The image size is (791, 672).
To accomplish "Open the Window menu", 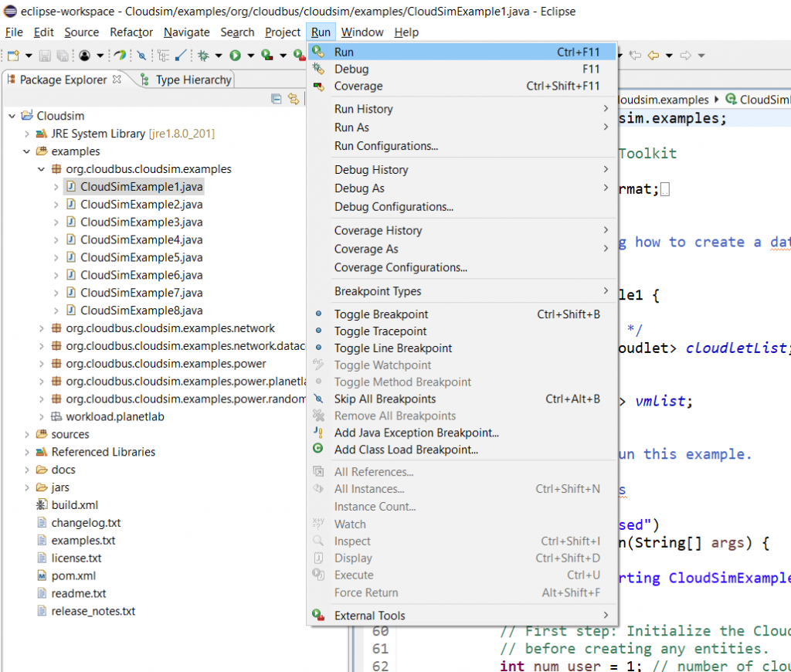I will (362, 32).
